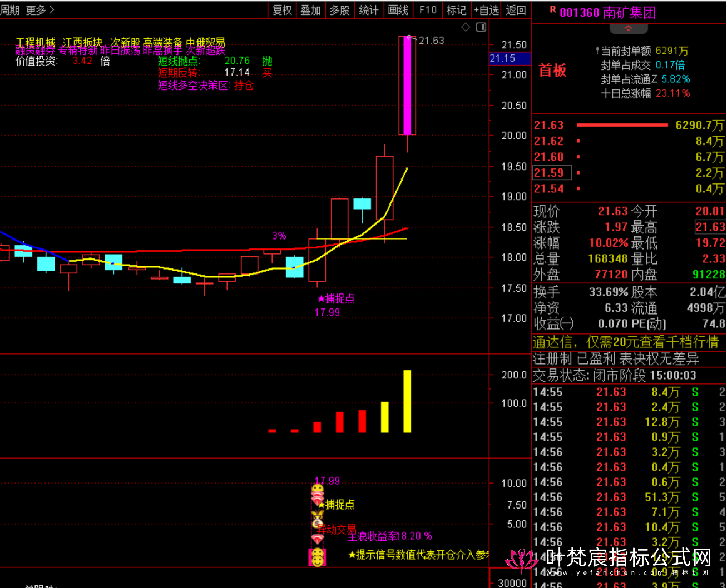Select the 21.62 order book row

pos(629,141)
